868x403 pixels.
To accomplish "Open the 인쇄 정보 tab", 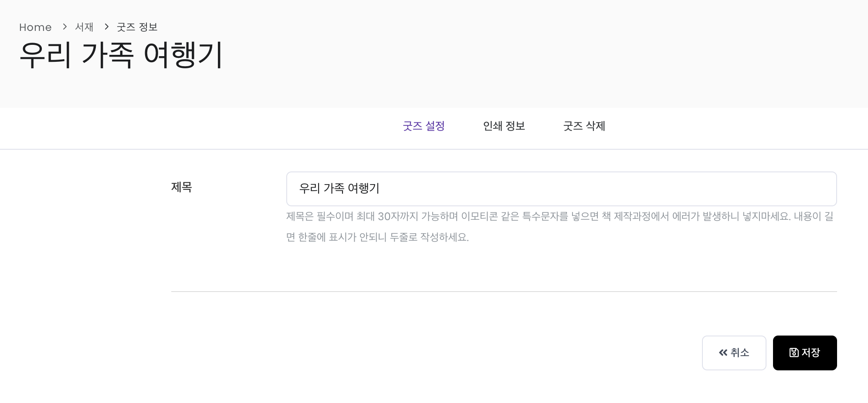I will [504, 126].
